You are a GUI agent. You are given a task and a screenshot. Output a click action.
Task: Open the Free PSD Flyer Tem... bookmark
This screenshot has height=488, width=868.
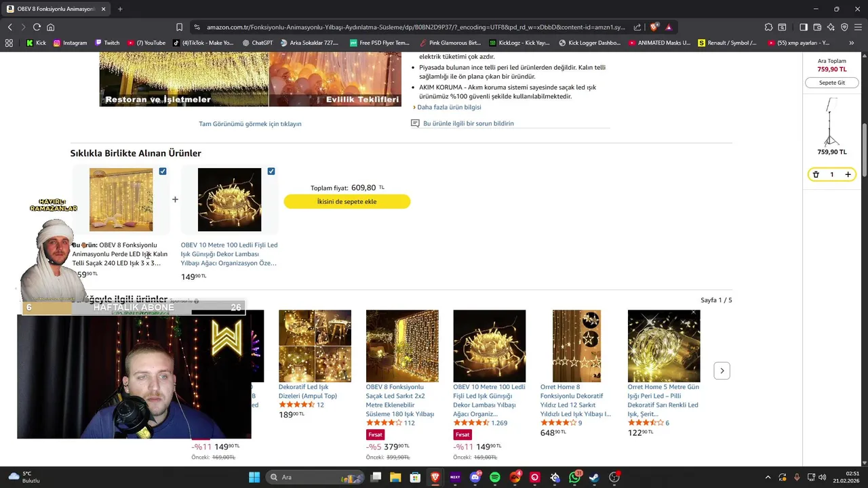(x=379, y=43)
